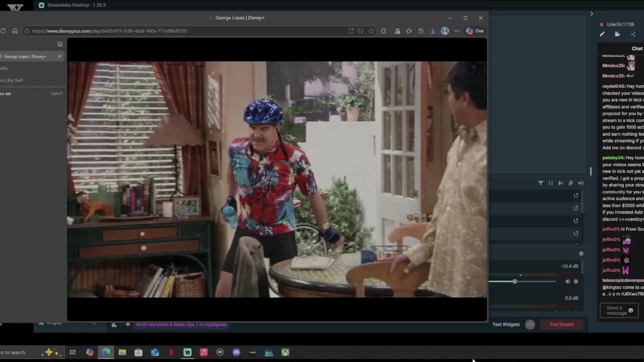The width and height of the screenshot is (644, 362).
Task: Open a new tab in sidebar
Action: 31,94
